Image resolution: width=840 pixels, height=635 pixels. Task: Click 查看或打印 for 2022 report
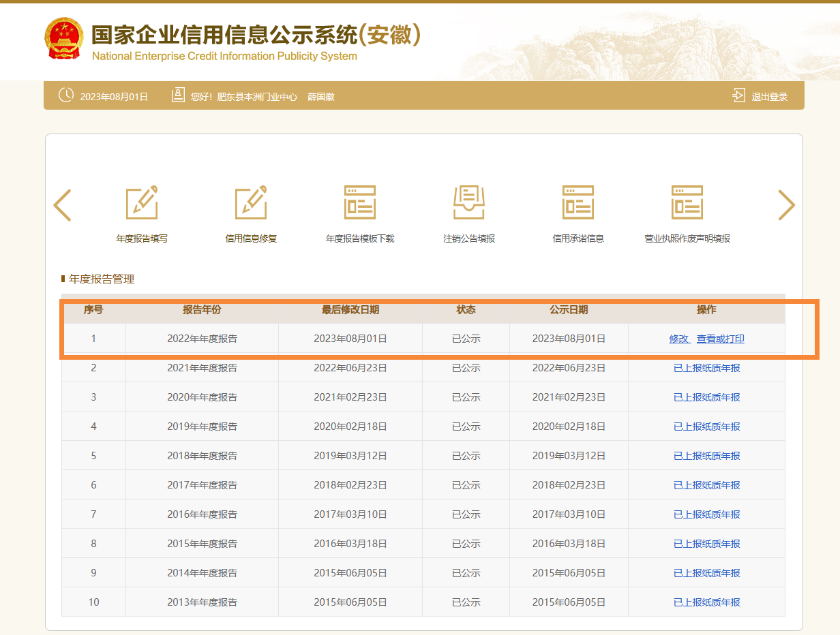click(x=721, y=339)
